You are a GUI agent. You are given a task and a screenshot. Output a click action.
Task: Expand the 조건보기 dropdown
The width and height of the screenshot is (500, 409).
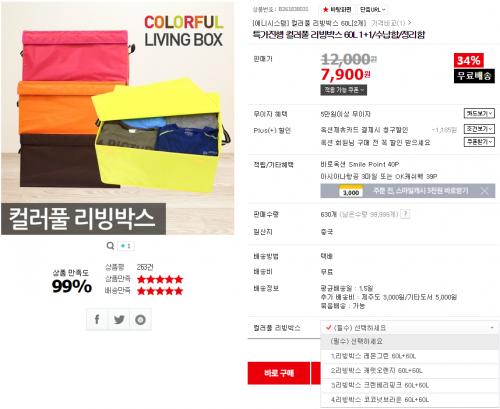click(479, 129)
